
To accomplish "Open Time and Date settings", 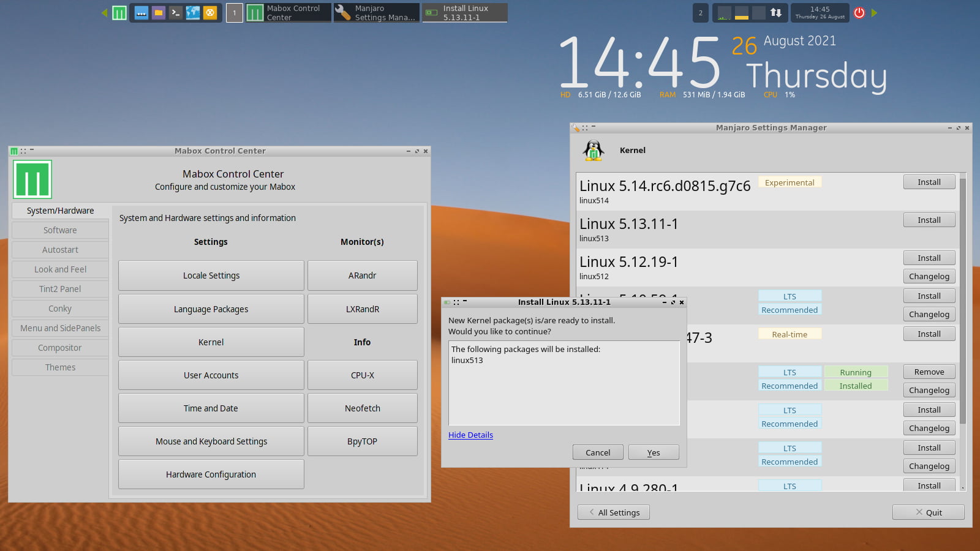I will click(x=211, y=408).
